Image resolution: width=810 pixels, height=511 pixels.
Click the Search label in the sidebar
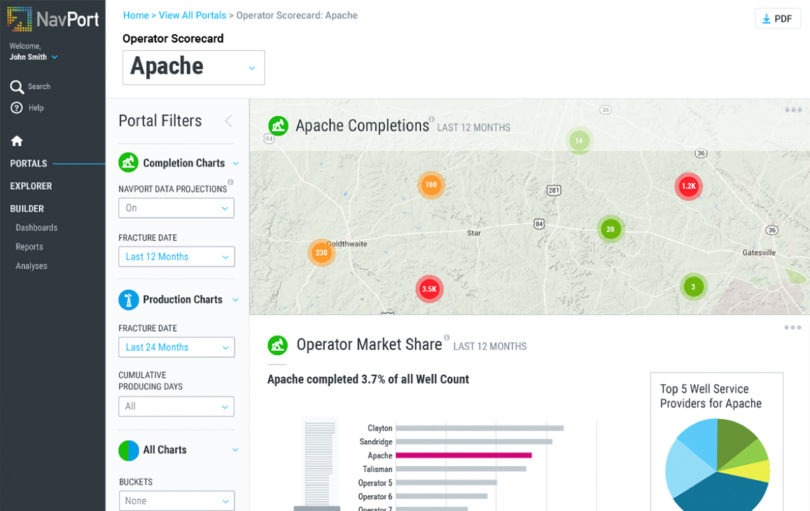pos(39,87)
